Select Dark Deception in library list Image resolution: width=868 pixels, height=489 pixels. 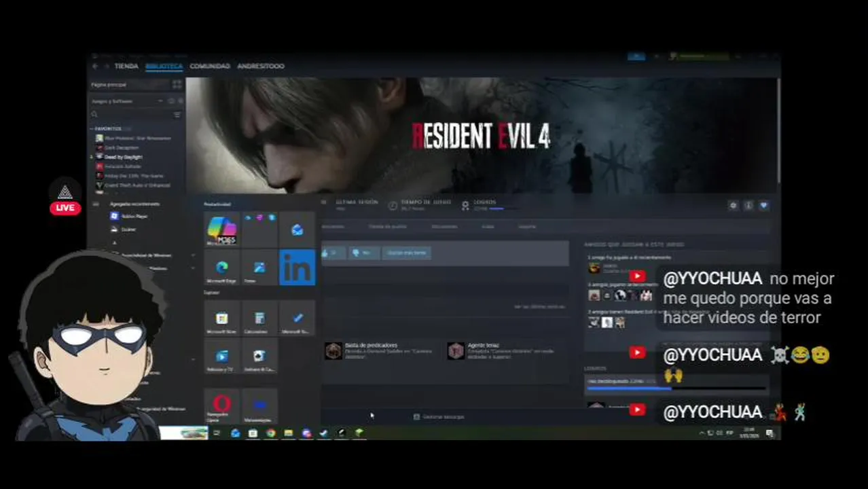[x=121, y=147]
